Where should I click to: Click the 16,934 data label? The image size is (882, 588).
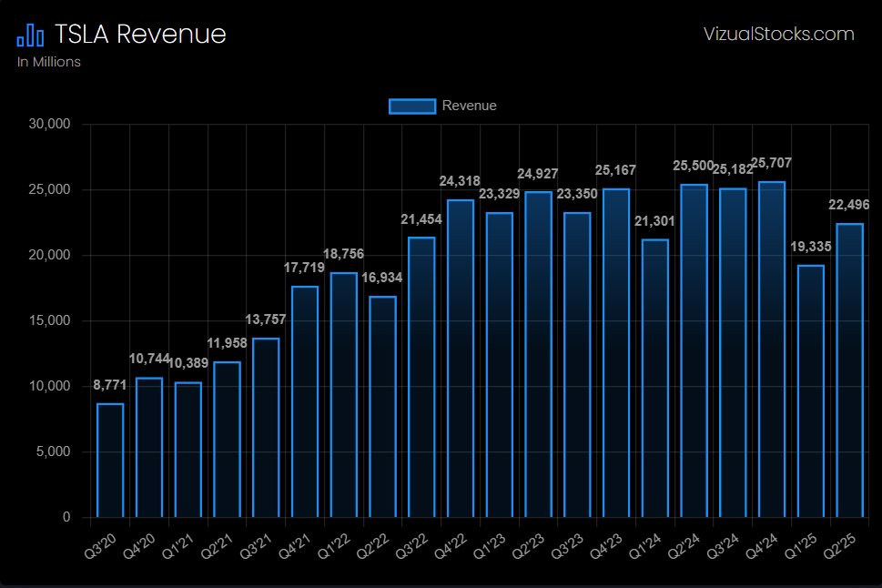coord(382,278)
